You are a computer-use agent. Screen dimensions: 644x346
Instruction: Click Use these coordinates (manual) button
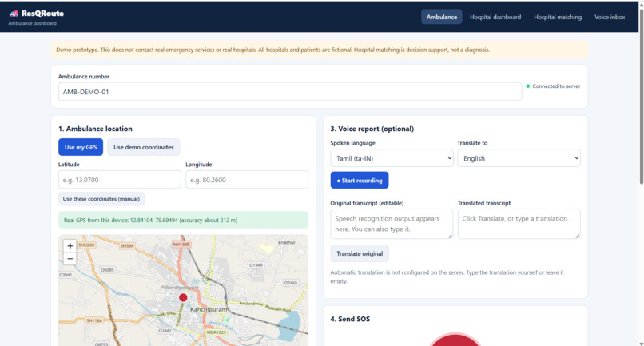click(101, 199)
